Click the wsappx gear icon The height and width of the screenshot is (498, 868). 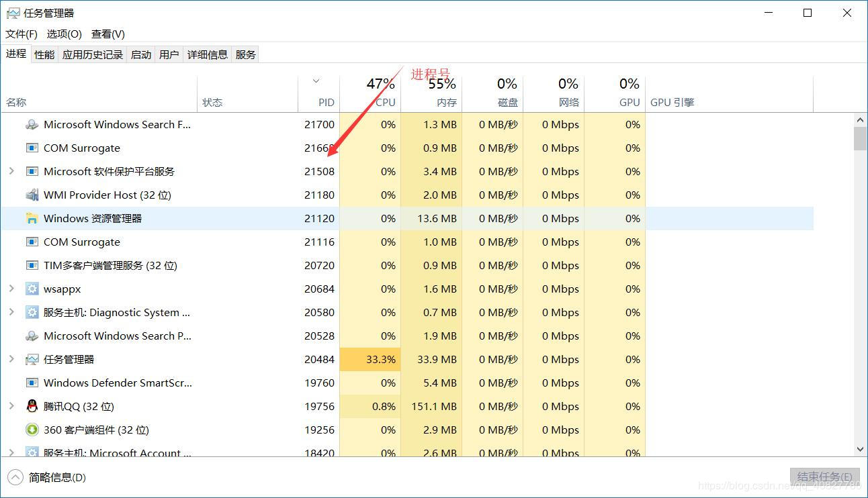[x=32, y=289]
